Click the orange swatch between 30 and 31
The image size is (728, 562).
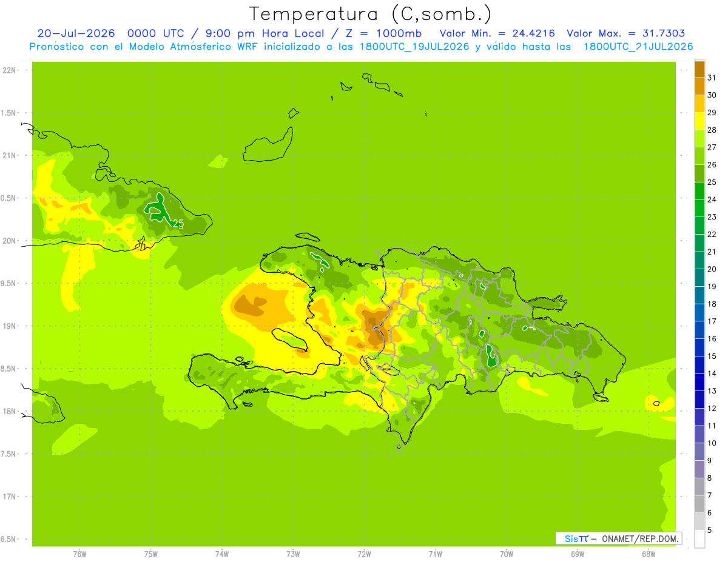[699, 86]
